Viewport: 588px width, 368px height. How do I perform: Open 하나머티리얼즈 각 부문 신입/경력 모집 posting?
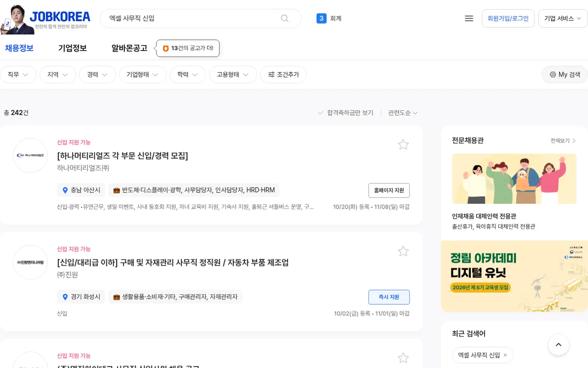122,156
